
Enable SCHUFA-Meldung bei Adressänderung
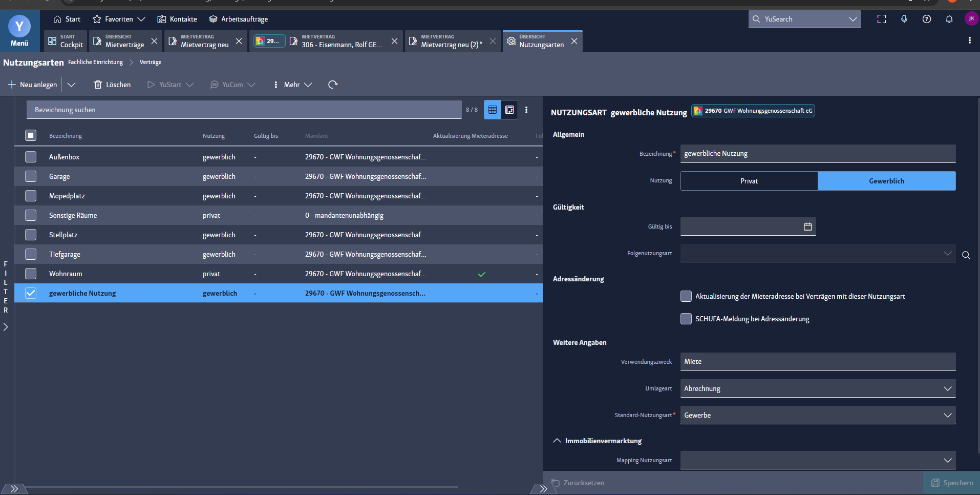click(x=686, y=319)
